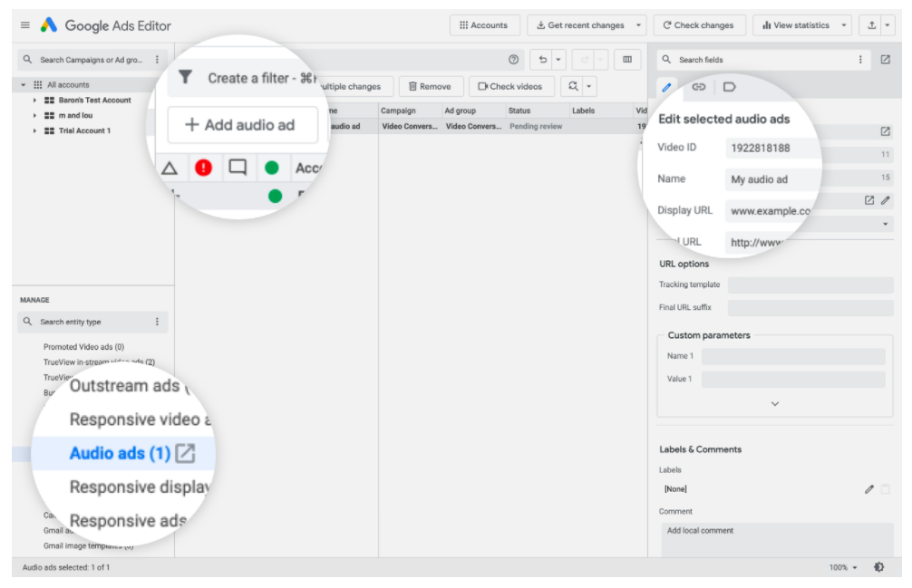Select Trial Account 1 in tree
Viewport: 912px width, 588px height.
click(x=84, y=130)
